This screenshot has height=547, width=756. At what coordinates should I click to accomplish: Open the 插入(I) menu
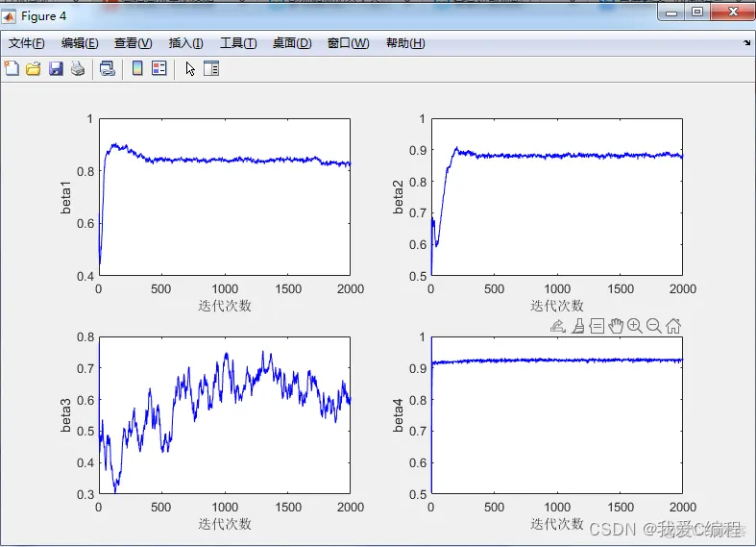pyautogui.click(x=185, y=43)
